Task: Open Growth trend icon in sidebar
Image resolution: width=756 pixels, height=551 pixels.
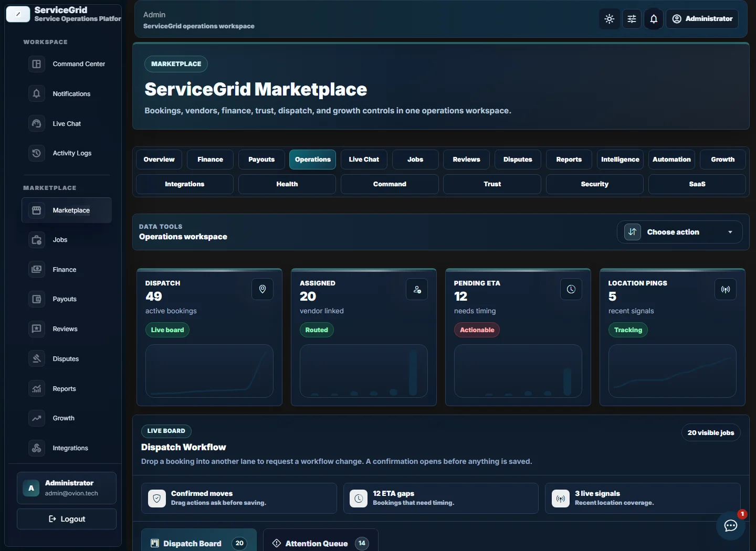Action: click(x=37, y=418)
